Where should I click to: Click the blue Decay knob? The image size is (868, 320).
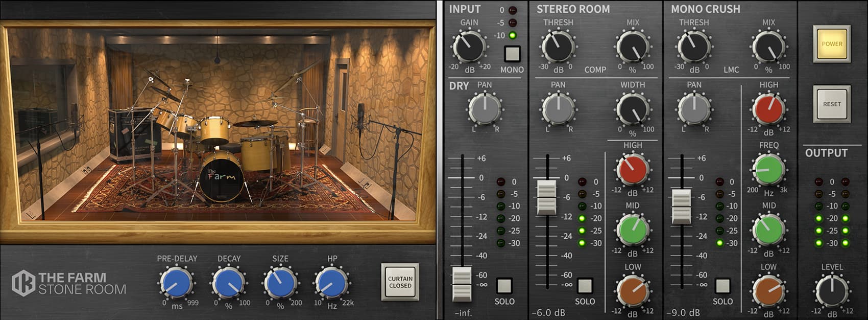pos(228,283)
